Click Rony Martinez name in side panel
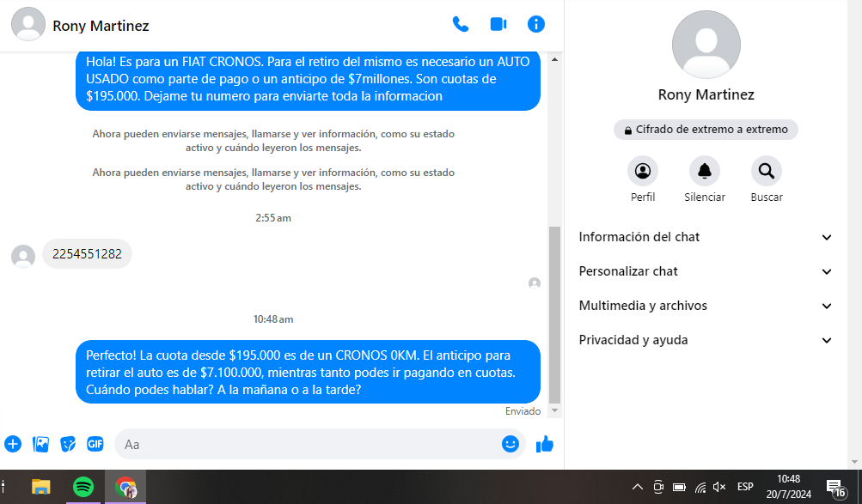 (706, 95)
